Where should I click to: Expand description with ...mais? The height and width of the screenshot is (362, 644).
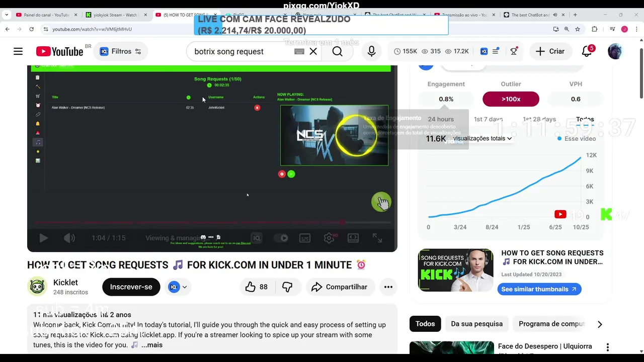(152, 345)
